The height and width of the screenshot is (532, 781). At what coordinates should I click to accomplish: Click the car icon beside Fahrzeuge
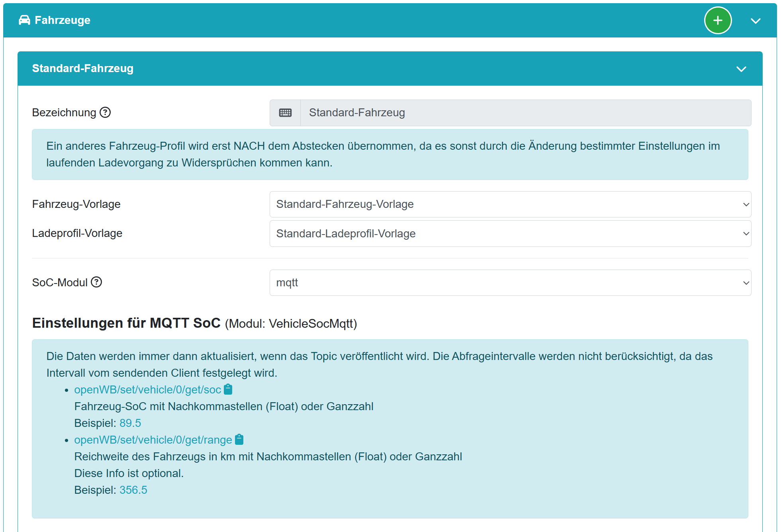click(24, 20)
